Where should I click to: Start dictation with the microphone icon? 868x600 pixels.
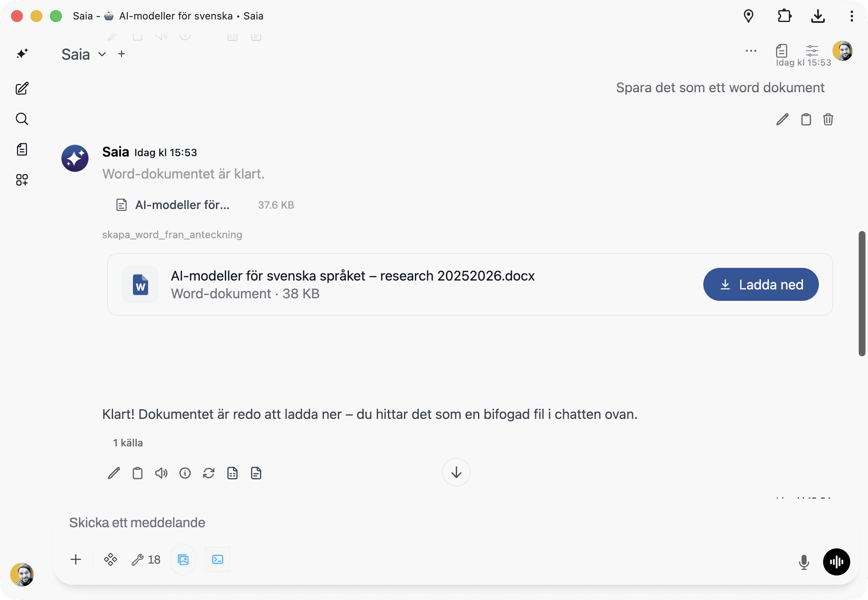tap(804, 562)
